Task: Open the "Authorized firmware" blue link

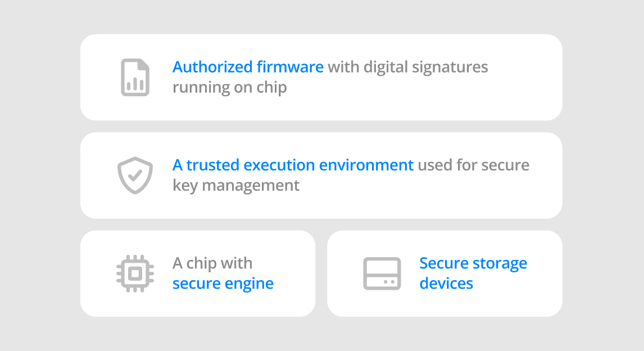Action: tap(248, 67)
